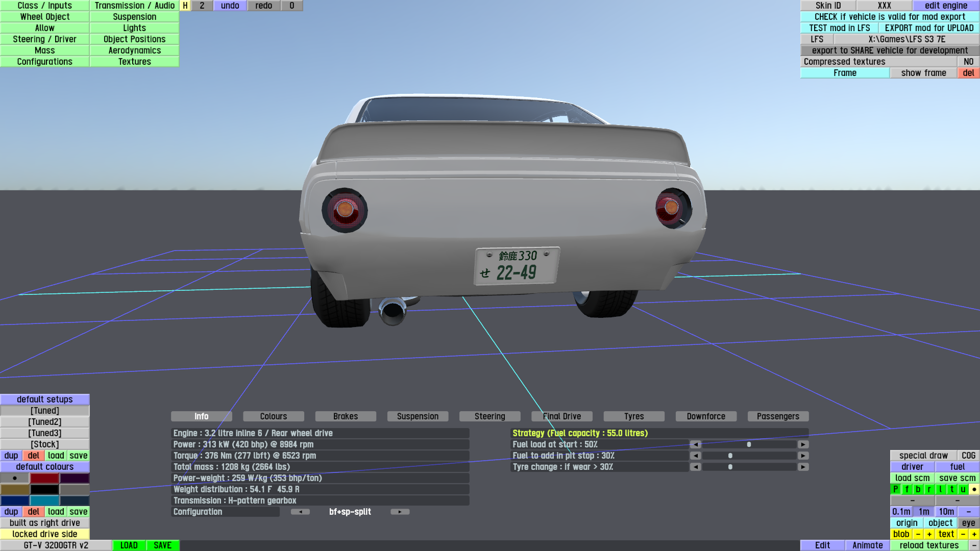The width and height of the screenshot is (980, 551).
Task: Select the dark red default colour swatch
Action: [44, 478]
